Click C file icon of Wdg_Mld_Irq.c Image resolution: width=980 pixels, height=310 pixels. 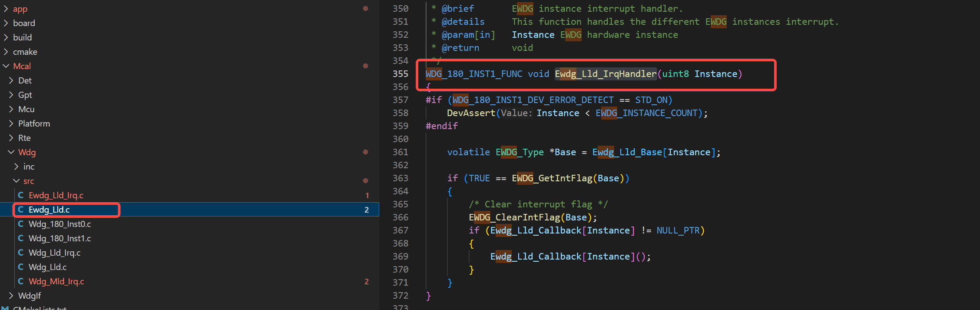click(21, 281)
